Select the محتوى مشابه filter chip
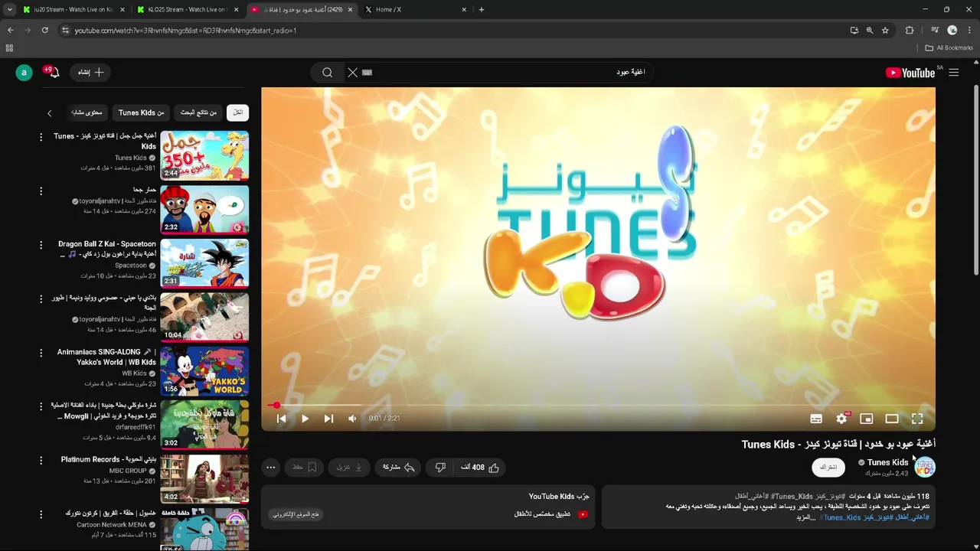This screenshot has width=980, height=551. point(87,112)
